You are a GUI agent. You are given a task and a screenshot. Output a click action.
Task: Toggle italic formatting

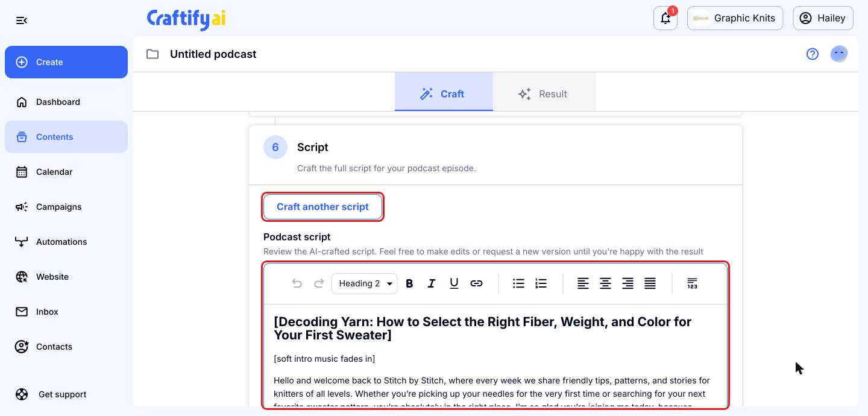click(x=432, y=283)
